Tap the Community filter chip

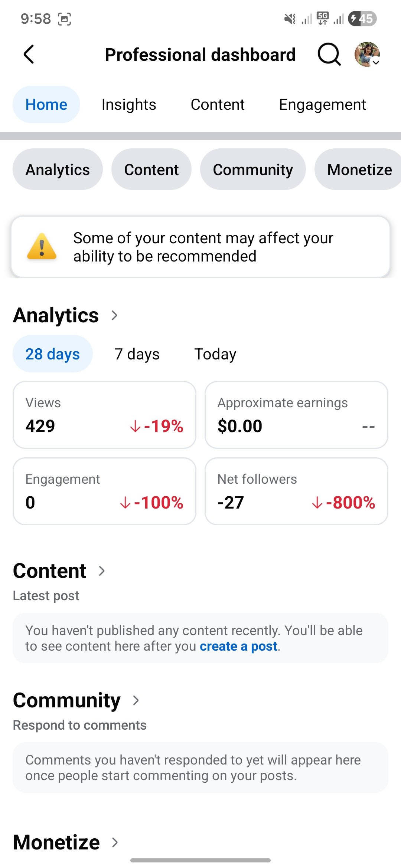tap(253, 170)
